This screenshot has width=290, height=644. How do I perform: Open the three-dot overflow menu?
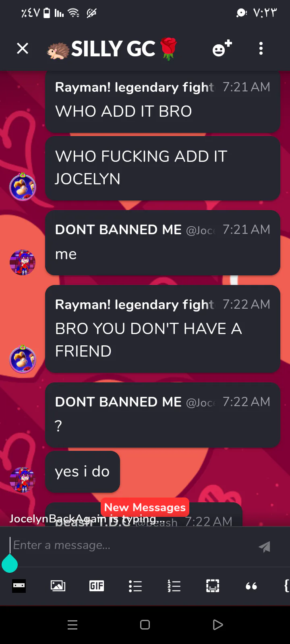(261, 49)
